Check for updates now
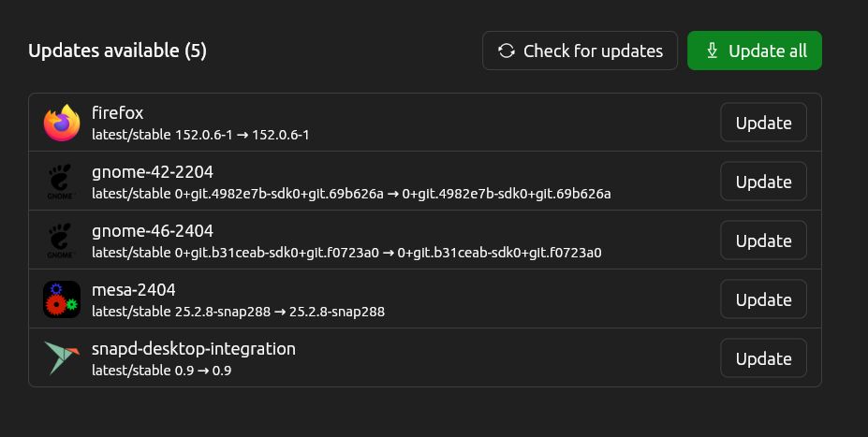 tap(581, 51)
